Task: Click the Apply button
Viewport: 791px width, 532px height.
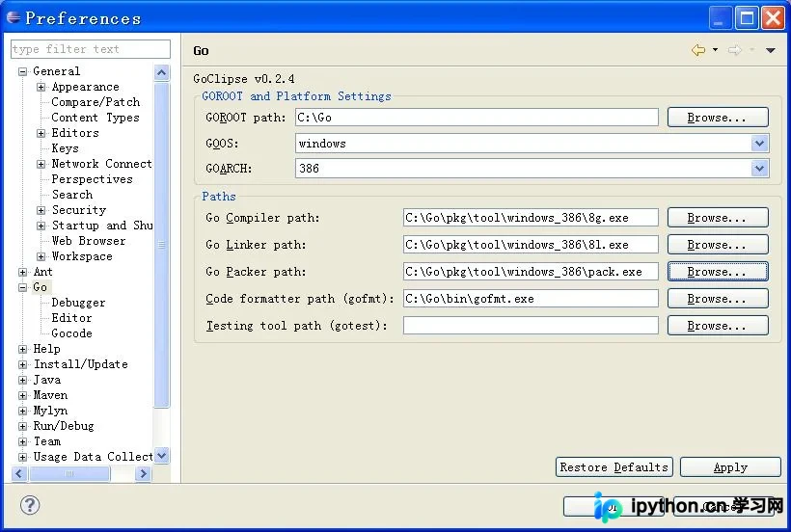Action: coord(730,467)
